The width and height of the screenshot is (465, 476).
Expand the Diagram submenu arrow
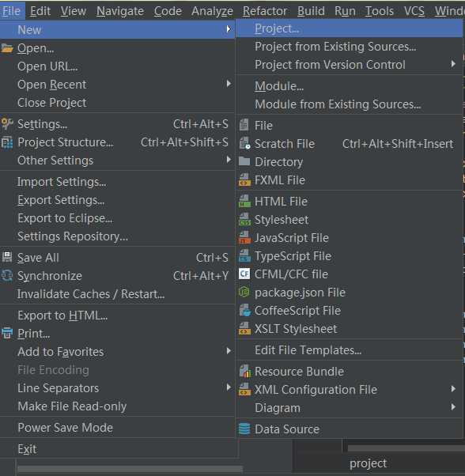tap(453, 406)
